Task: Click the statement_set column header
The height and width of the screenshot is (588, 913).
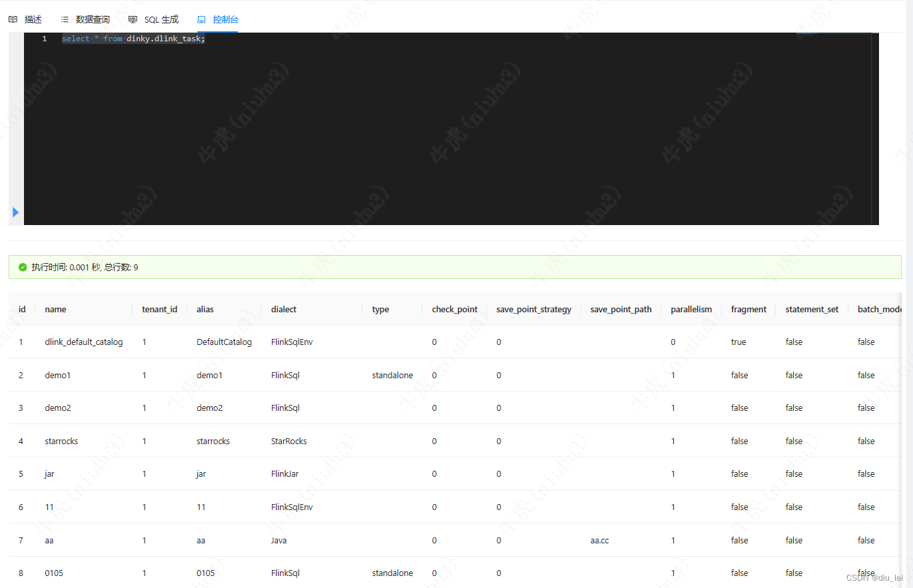Action: pyautogui.click(x=812, y=309)
